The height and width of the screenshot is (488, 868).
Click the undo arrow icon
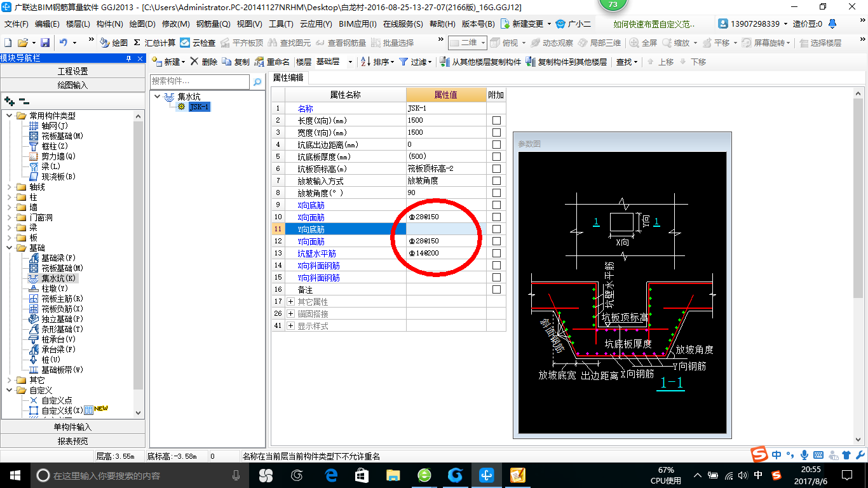click(63, 43)
